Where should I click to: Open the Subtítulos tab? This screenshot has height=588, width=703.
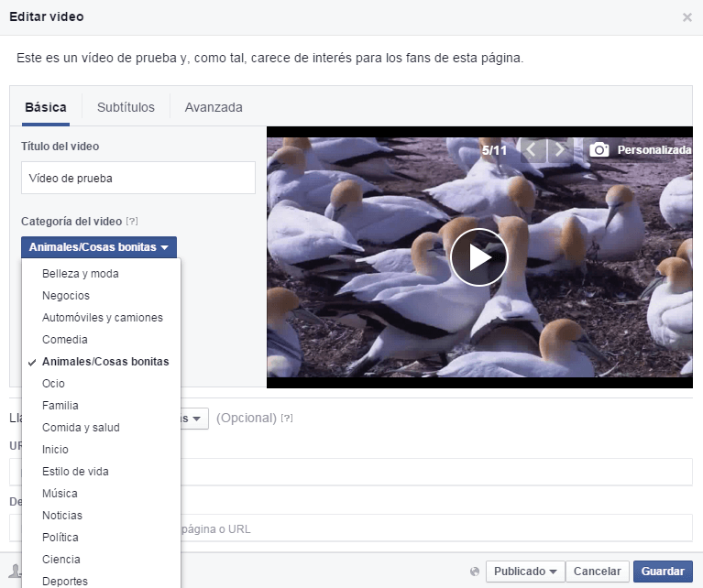tap(126, 107)
